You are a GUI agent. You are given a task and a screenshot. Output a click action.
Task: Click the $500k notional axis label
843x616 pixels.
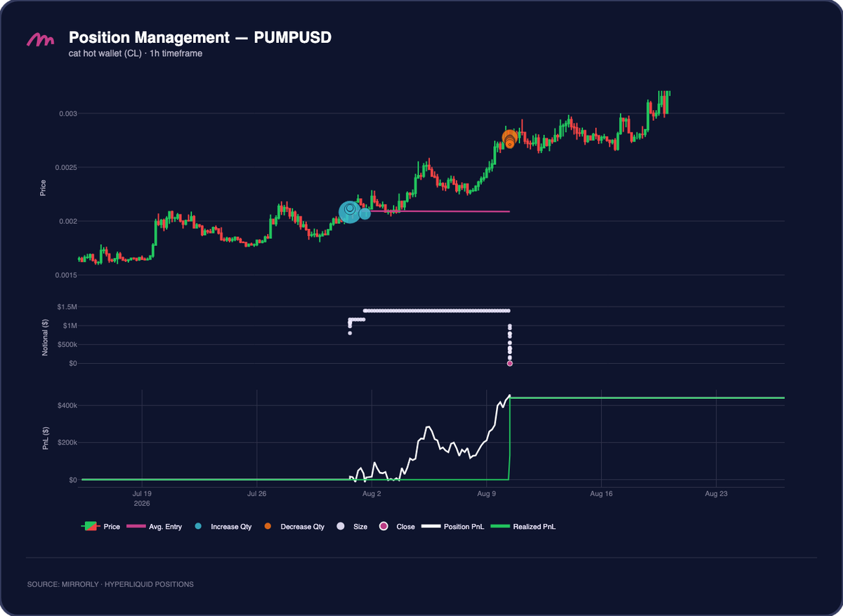click(67, 345)
